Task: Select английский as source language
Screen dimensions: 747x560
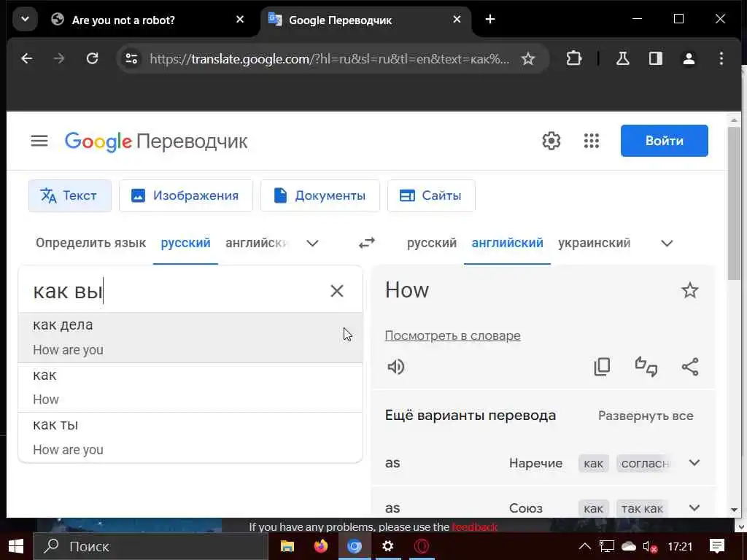Action: 256,243
